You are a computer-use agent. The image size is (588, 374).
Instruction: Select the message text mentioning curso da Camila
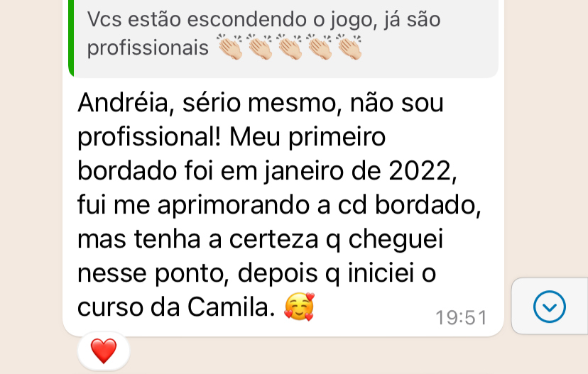tap(279, 204)
